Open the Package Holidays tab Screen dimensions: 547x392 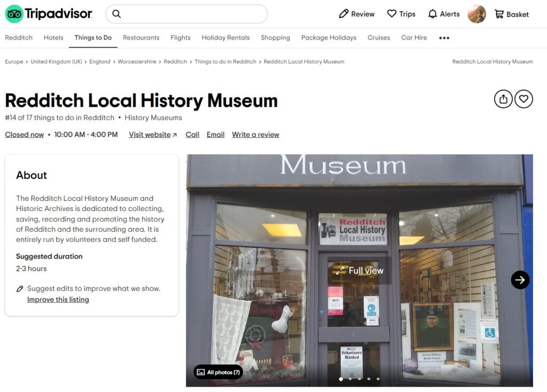click(329, 38)
